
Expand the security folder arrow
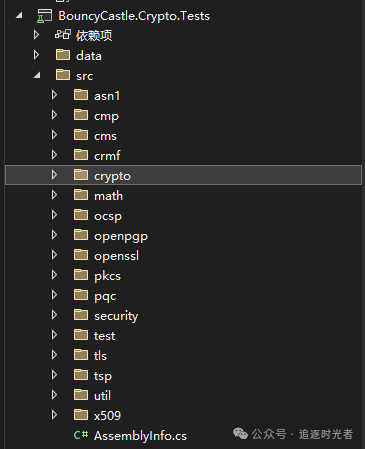54,315
